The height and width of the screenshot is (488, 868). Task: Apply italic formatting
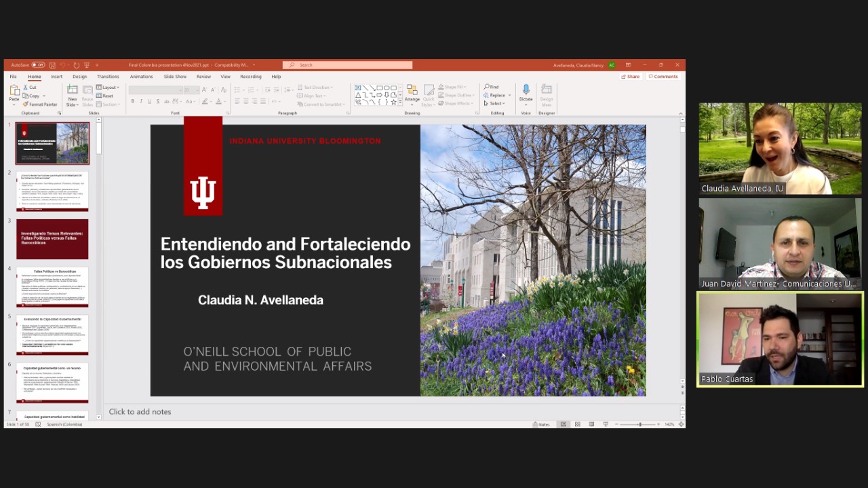point(141,101)
